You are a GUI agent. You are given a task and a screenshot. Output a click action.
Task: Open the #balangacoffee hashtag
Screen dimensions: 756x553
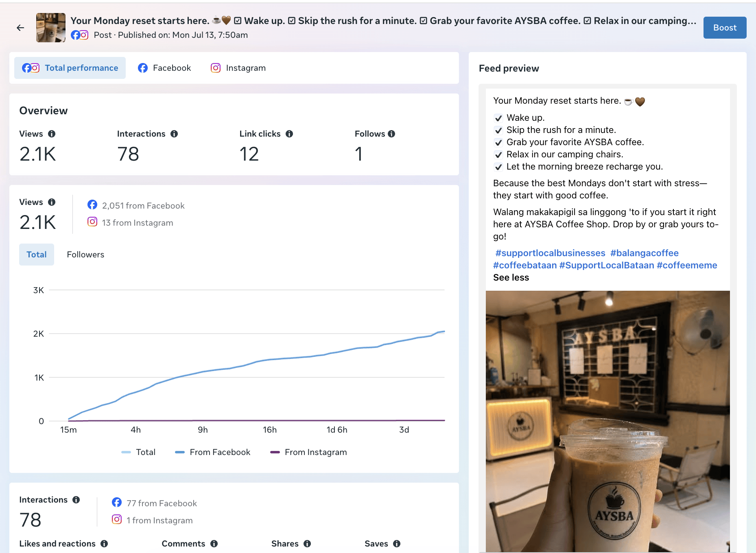[645, 253]
